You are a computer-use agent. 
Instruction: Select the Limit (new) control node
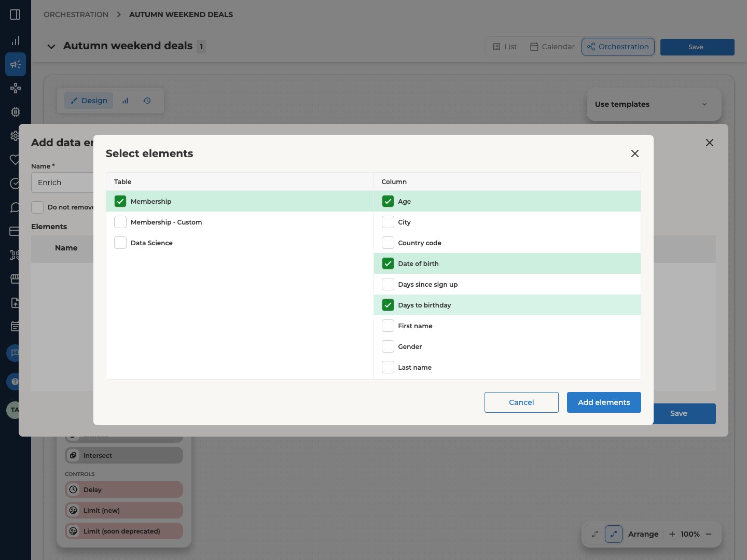[124, 510]
